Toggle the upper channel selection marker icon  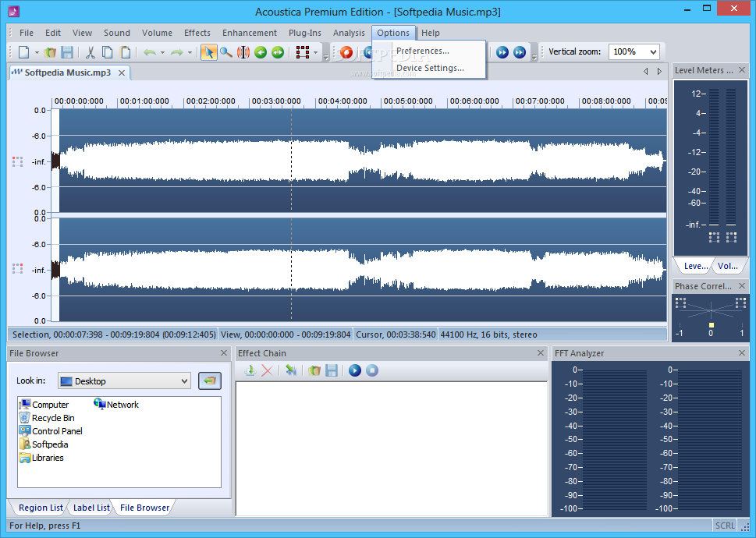click(x=17, y=161)
